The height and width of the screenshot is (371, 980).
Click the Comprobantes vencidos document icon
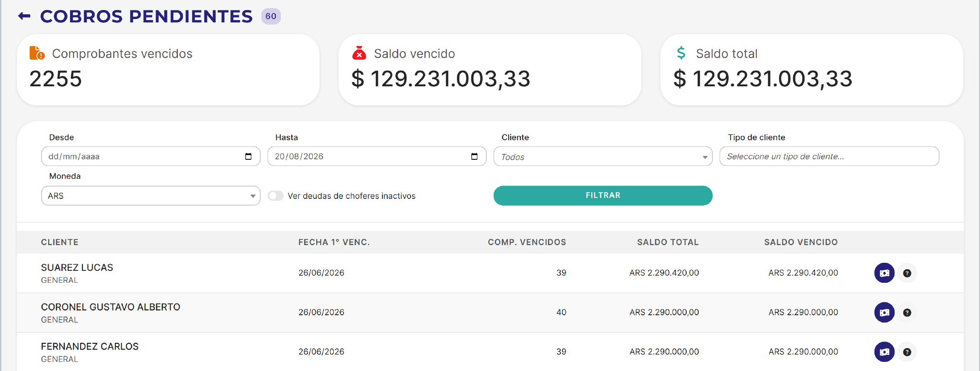pyautogui.click(x=37, y=53)
